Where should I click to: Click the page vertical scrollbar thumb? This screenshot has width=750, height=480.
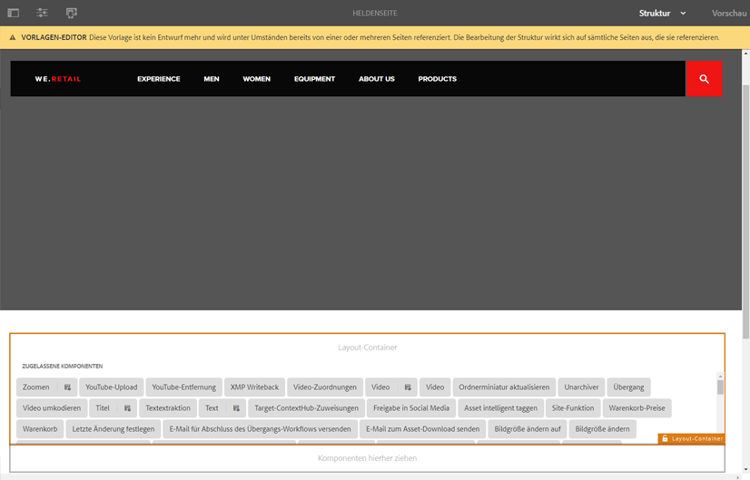pos(746,211)
